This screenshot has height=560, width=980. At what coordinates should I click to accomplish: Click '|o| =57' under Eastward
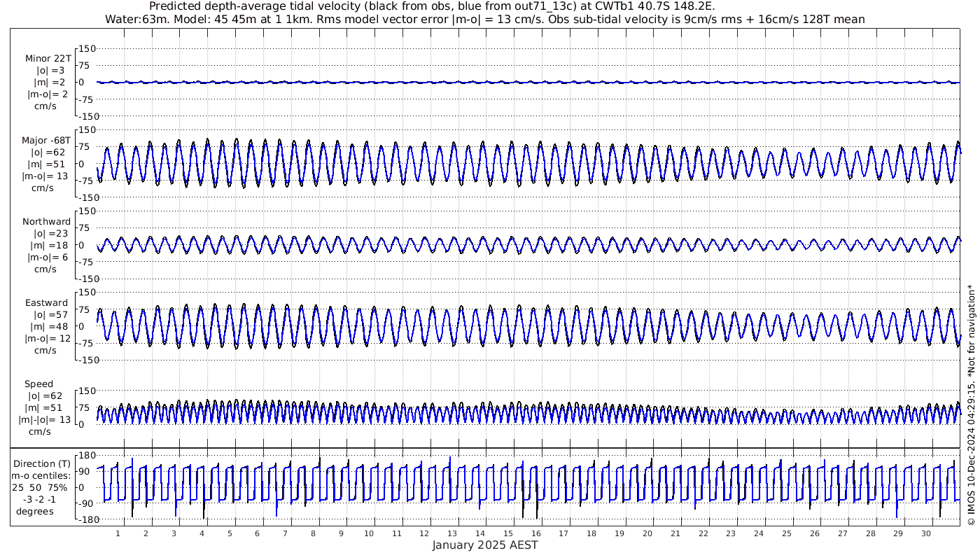tap(50, 314)
